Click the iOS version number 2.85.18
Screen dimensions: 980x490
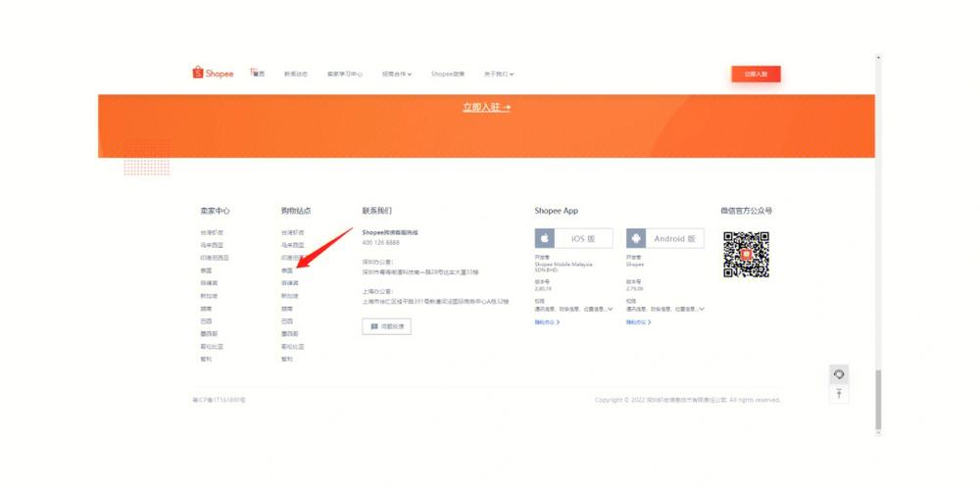(x=543, y=289)
